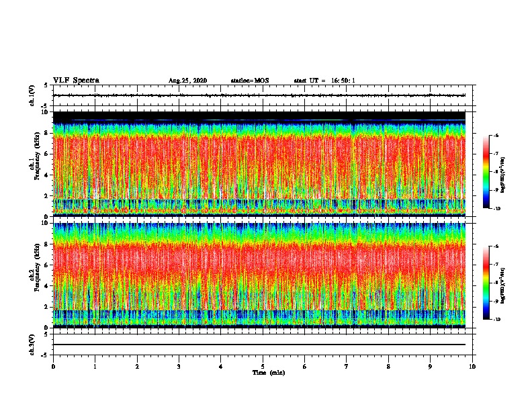Image resolution: width=532 pixels, height=411 pixels.
Task: Click time axis tick label "8"
Action: 388,366
